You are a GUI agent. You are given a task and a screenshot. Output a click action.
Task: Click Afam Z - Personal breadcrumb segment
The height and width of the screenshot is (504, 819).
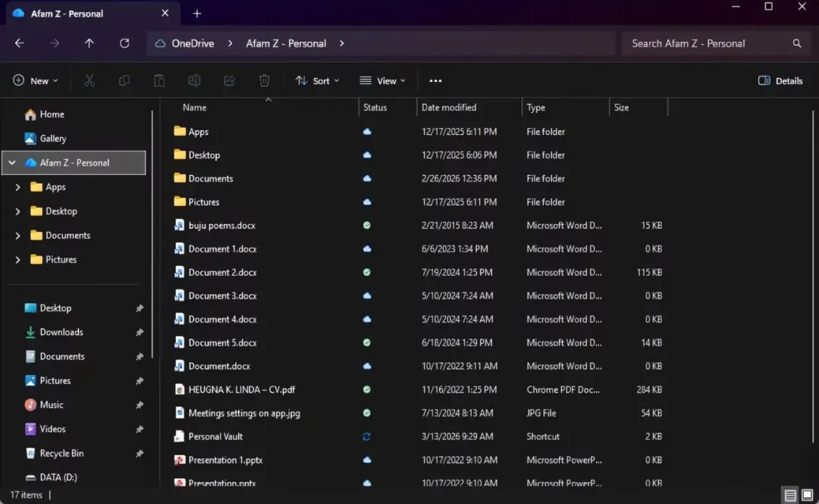[x=286, y=43]
